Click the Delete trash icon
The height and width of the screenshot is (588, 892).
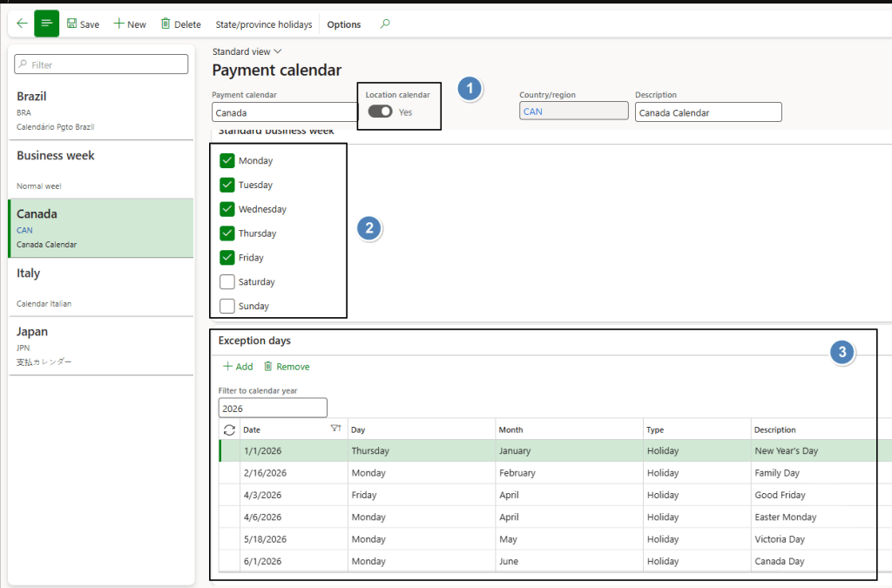coord(166,24)
